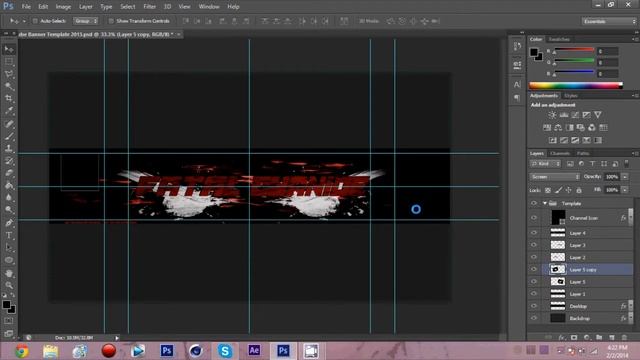640x360 pixels.
Task: Select the History Brush tool
Action: (9, 161)
